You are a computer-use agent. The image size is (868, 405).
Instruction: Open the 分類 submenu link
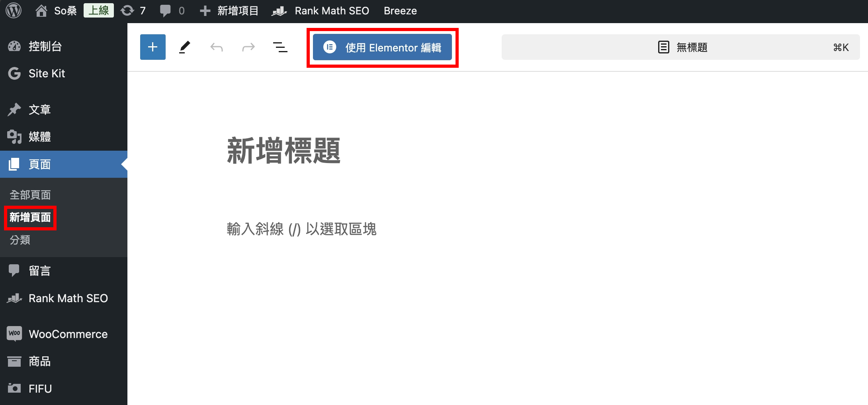pos(20,240)
